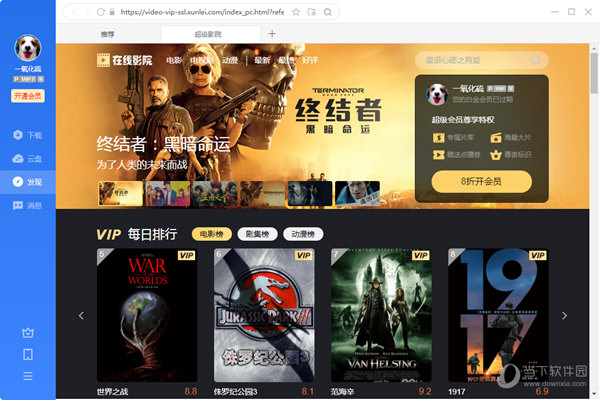Click username 一氧化硫 in sidebar
This screenshot has width=600, height=400.
click(x=28, y=69)
